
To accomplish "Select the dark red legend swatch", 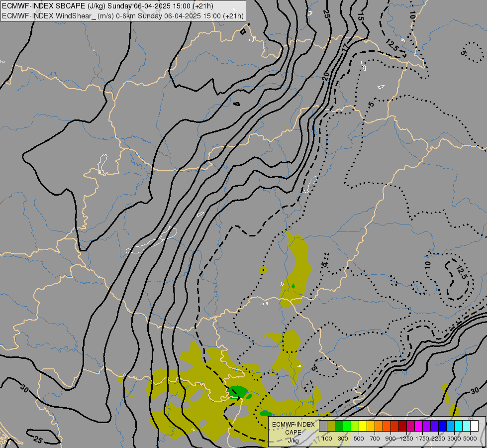I will (x=403, y=426).
